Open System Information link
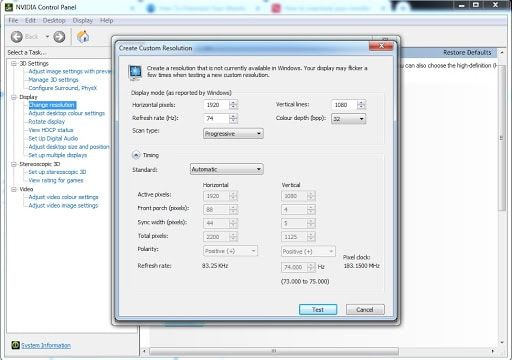The image size is (512, 360). click(46, 345)
